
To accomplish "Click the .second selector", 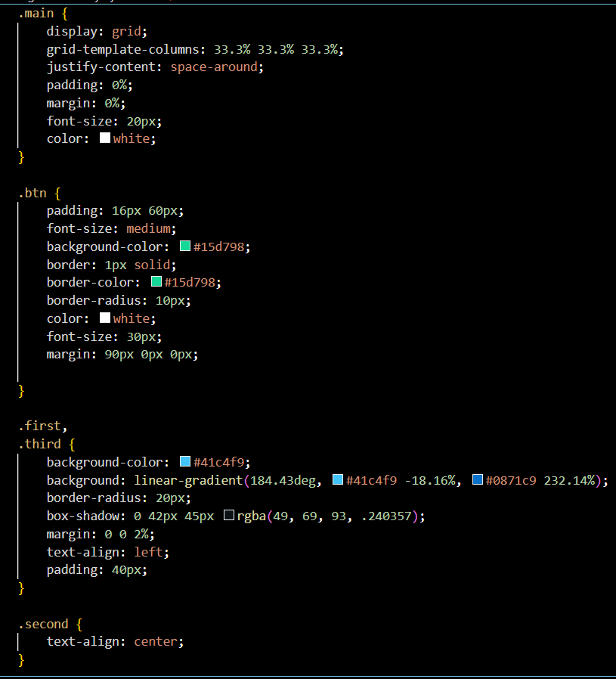I will tap(43, 624).
